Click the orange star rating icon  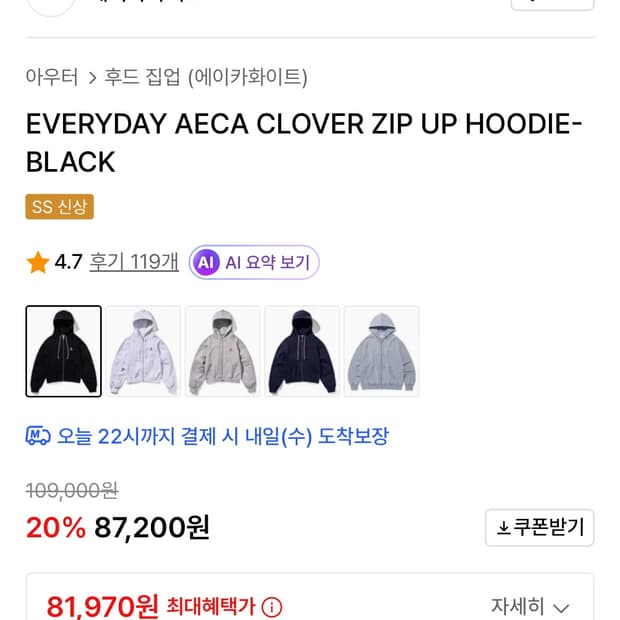tap(38, 262)
